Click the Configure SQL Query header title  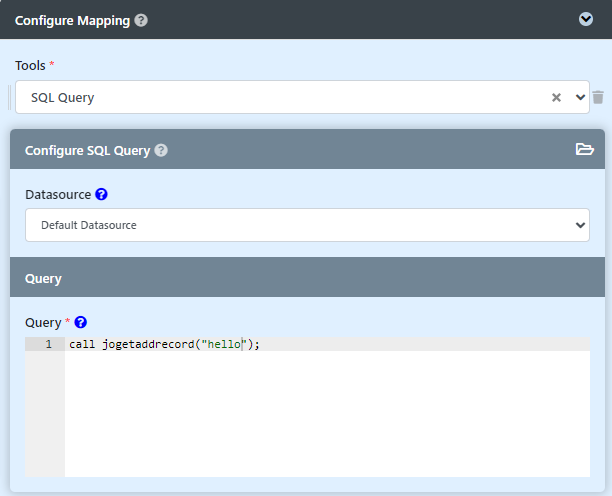click(x=87, y=151)
